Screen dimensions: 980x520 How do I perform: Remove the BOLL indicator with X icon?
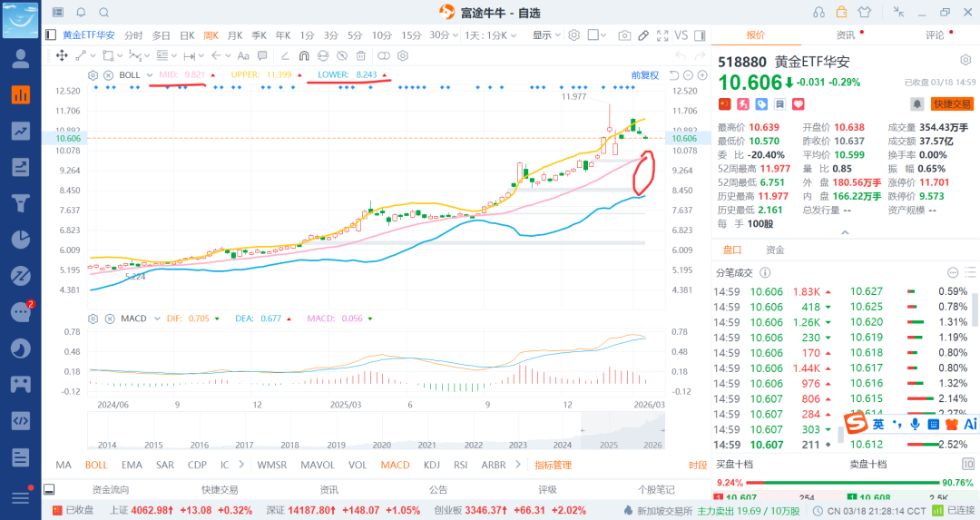tap(108, 75)
